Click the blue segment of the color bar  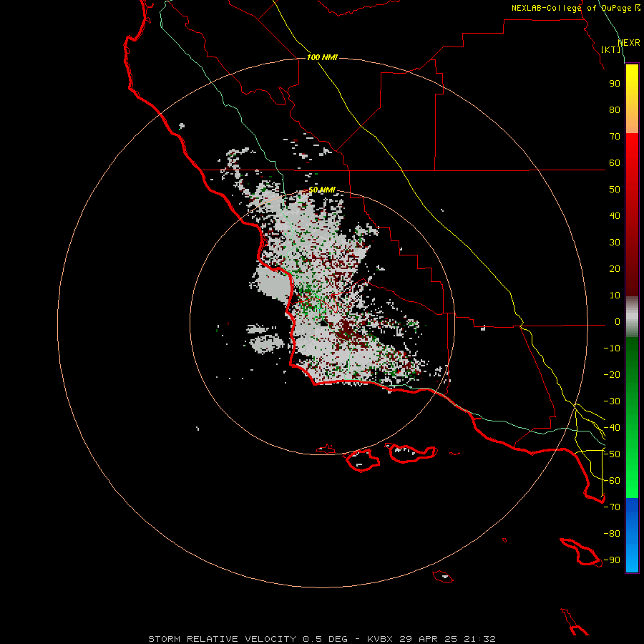632,535
